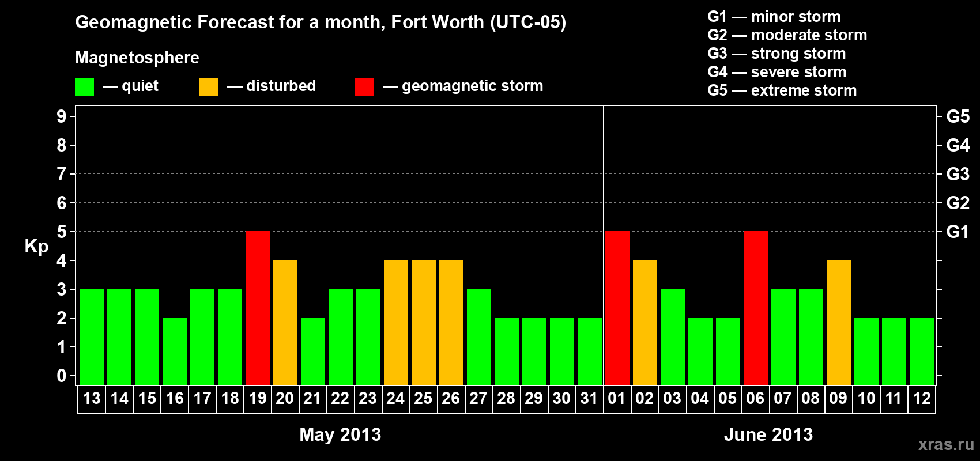Image resolution: width=980 pixels, height=461 pixels.
Task: Click the '— disturbed' legend text
Action: (272, 86)
